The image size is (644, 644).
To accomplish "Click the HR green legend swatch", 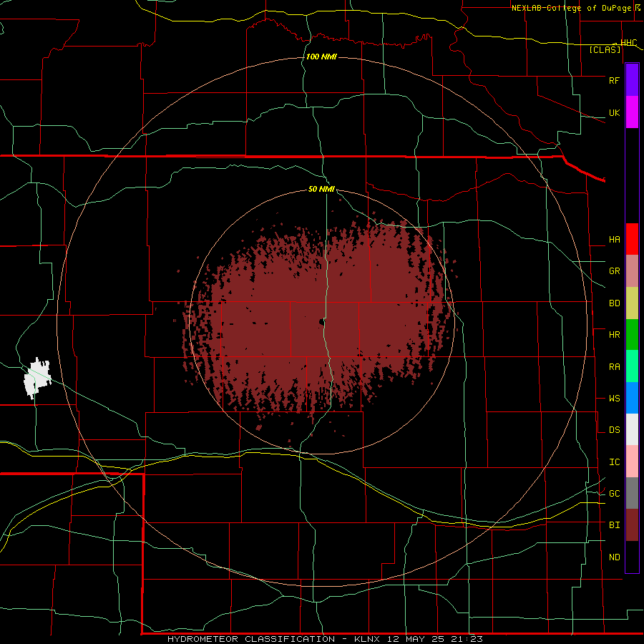I will [632, 335].
